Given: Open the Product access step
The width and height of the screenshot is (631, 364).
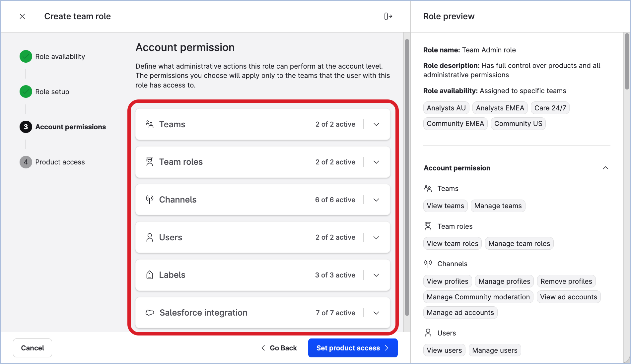Looking at the screenshot, I should [x=60, y=162].
